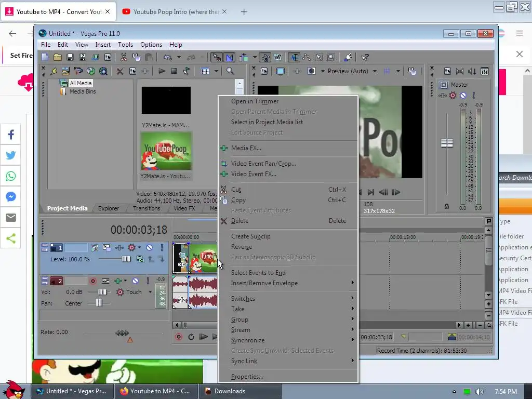Screen dimensions: 532x399
Task: Toggle the Master bus mute button
Action: point(463,96)
